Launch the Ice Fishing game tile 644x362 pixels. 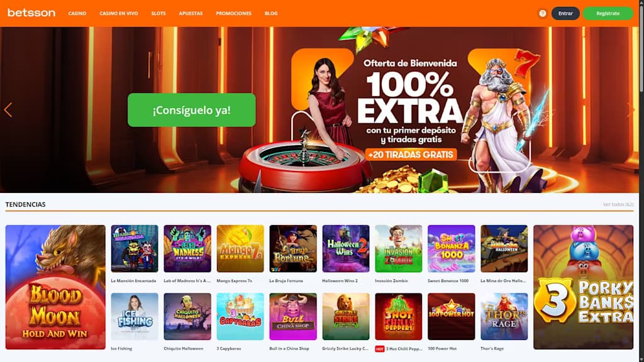coord(135,317)
